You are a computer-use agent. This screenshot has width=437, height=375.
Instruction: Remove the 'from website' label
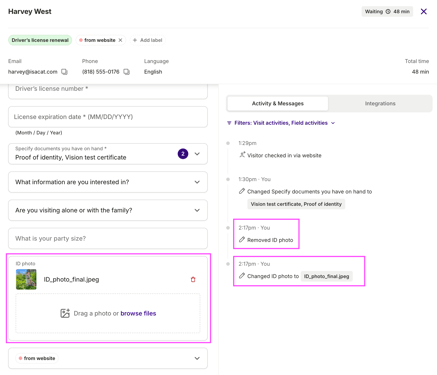120,40
